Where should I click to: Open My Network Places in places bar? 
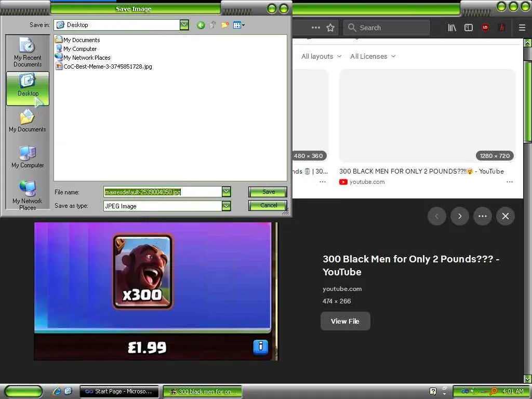click(28, 194)
